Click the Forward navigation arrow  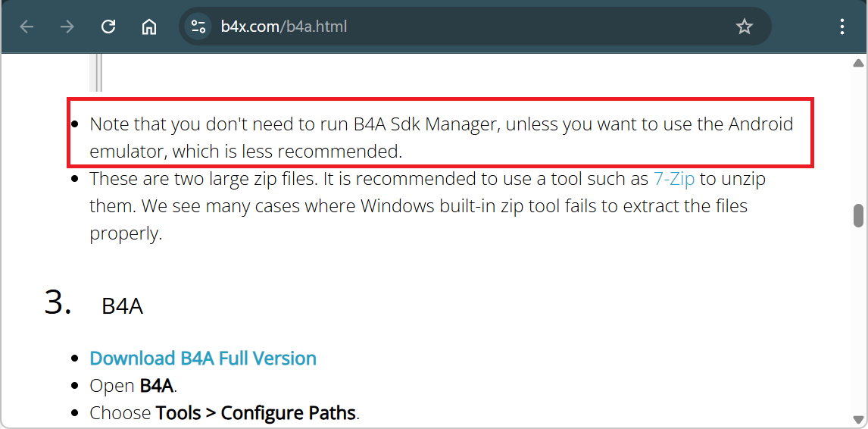tap(67, 27)
